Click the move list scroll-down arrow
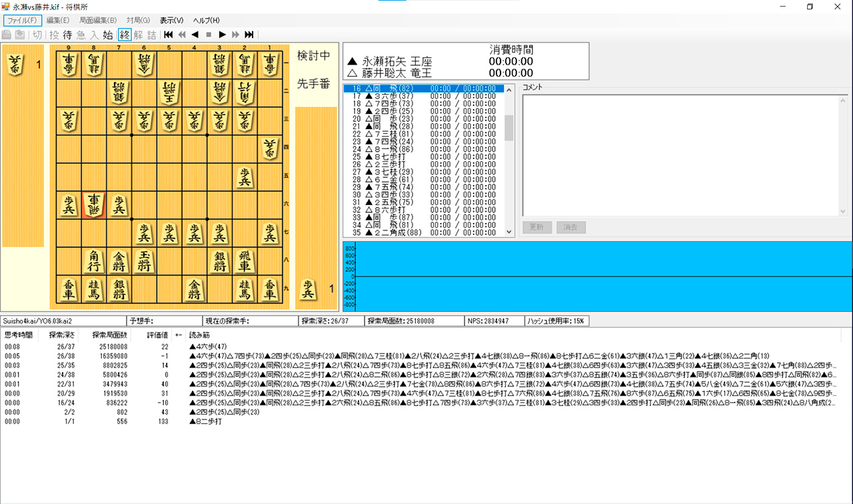This screenshot has width=853, height=504. (509, 232)
